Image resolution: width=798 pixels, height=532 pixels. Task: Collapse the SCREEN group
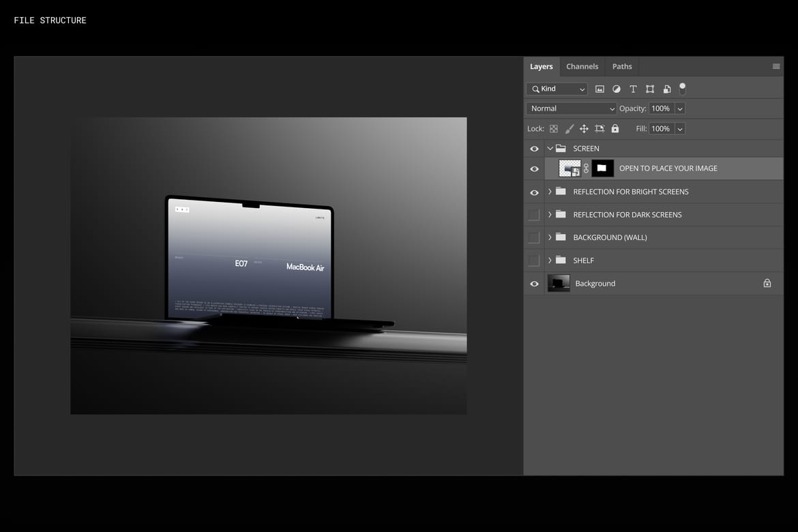550,149
